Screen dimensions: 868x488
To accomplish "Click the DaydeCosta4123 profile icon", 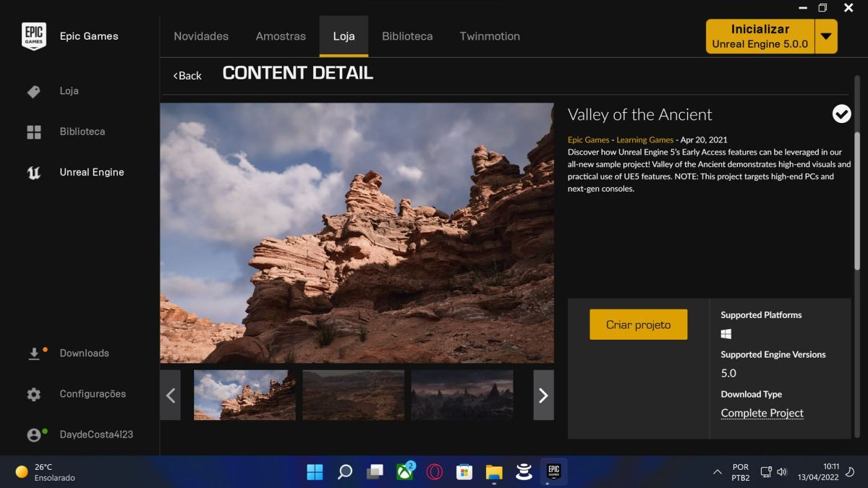I will tap(34, 435).
